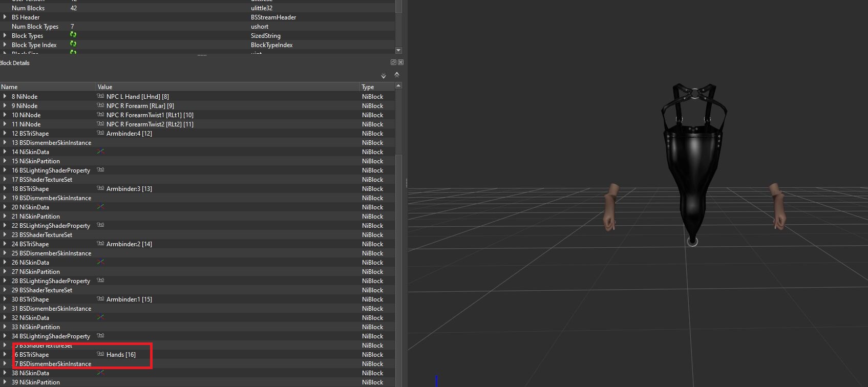Float the Block Details panel
868x387 pixels.
[x=393, y=62]
